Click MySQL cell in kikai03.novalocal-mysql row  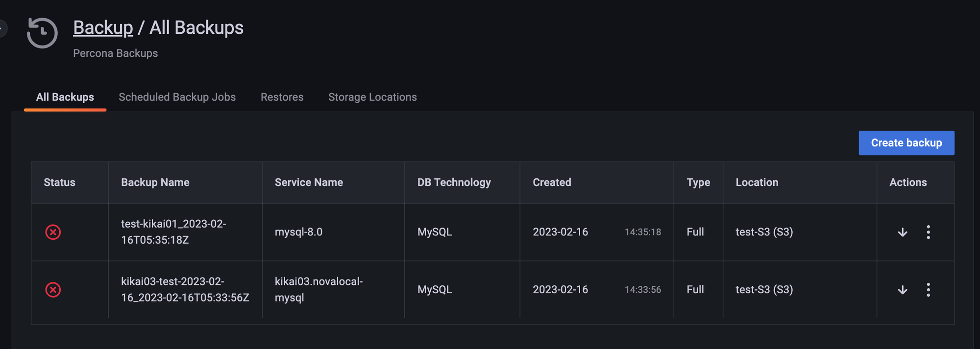(435, 290)
